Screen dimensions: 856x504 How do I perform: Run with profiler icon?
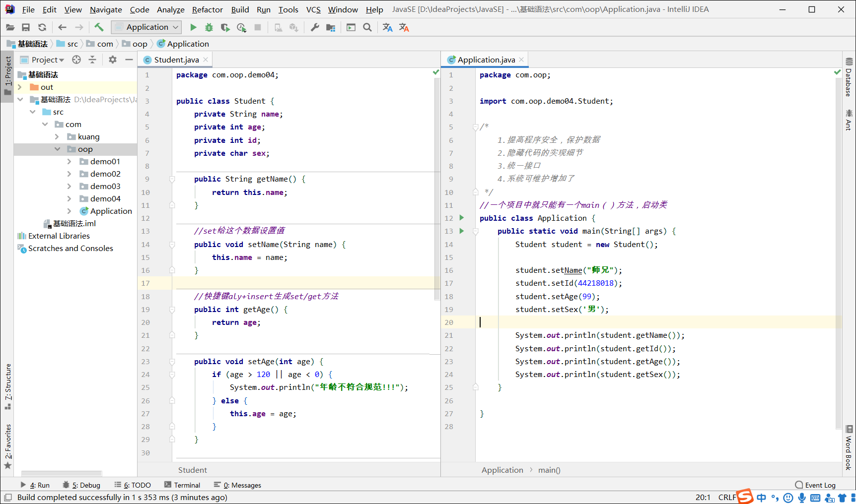point(242,27)
